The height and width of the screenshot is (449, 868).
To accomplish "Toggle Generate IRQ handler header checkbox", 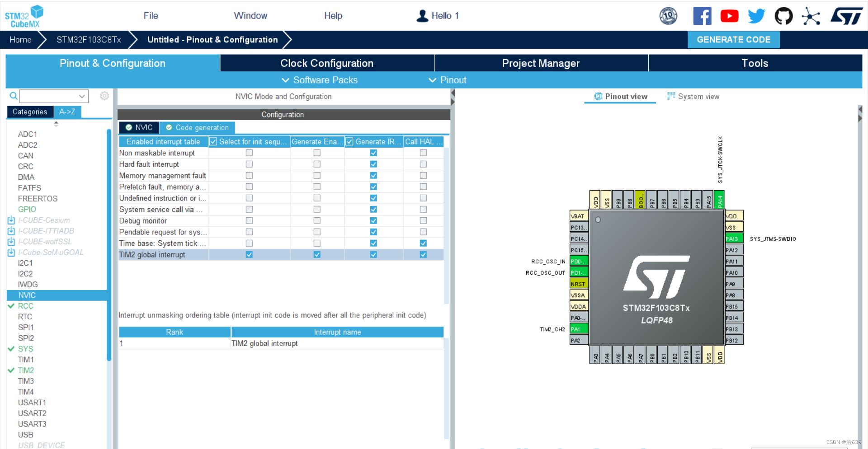I will click(349, 142).
